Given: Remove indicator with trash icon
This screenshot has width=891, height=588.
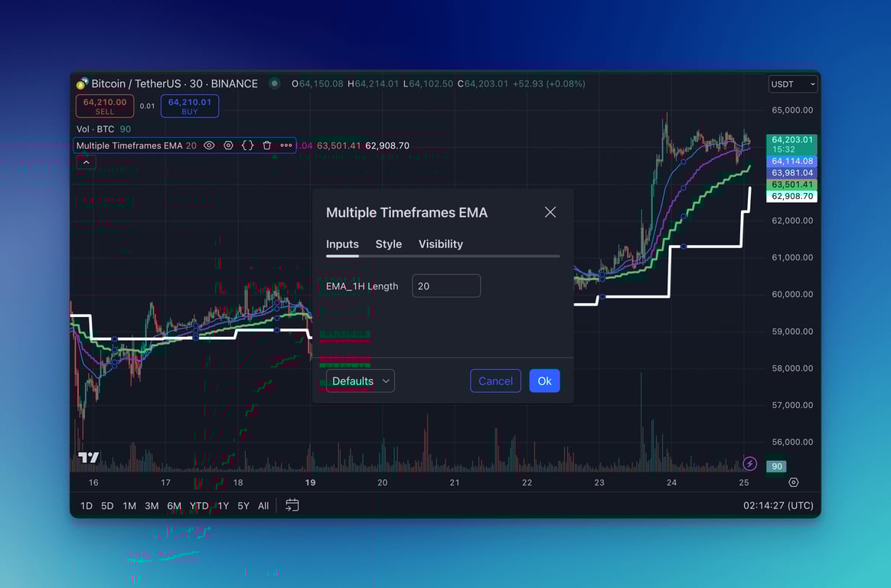Looking at the screenshot, I should pyautogui.click(x=267, y=145).
